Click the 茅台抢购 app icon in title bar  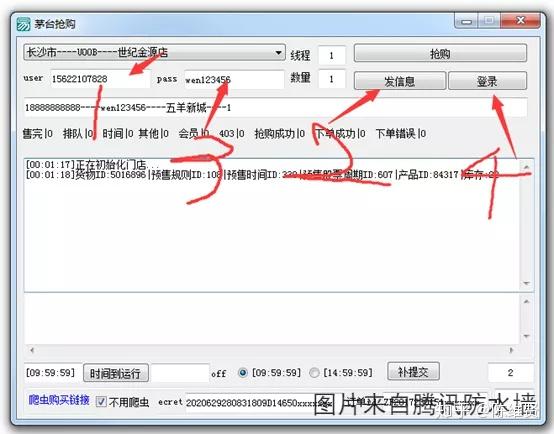(24, 24)
